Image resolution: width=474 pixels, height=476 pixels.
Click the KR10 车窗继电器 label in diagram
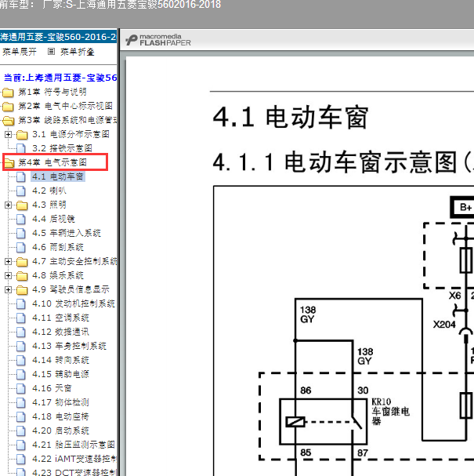pos(391,412)
